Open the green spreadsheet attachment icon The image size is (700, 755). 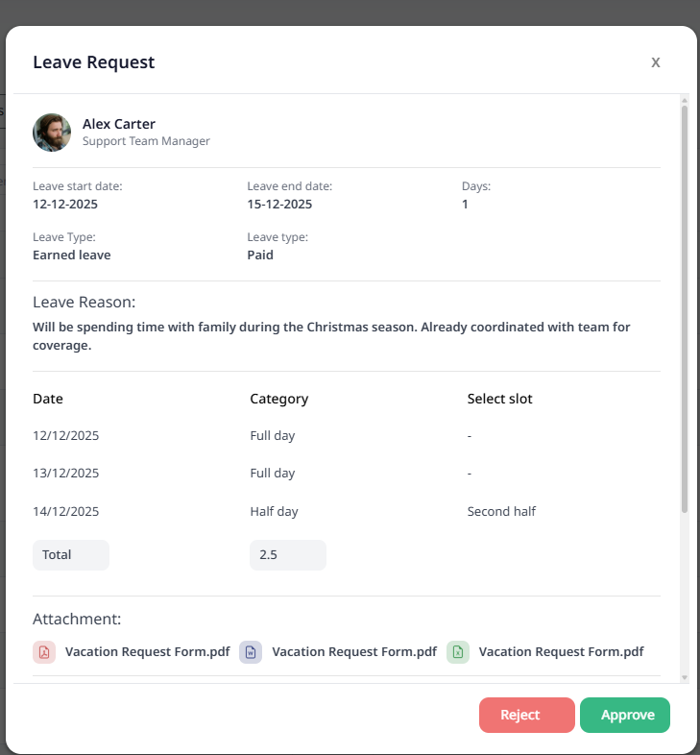(458, 652)
